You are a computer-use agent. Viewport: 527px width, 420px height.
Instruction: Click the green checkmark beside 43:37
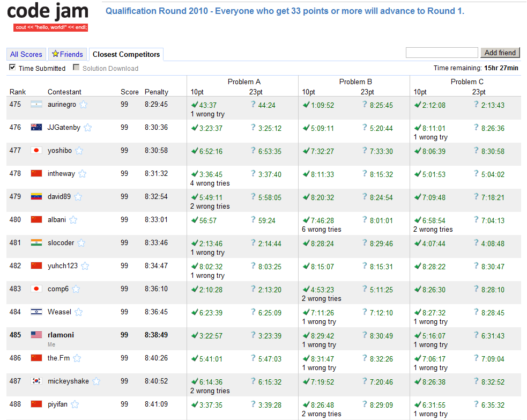(195, 105)
